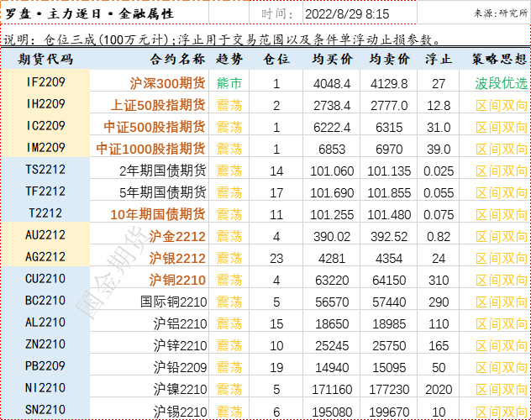Screen dimensions: 531x420
Task: Select the 均卖价 column header
Action: [x=389, y=59]
